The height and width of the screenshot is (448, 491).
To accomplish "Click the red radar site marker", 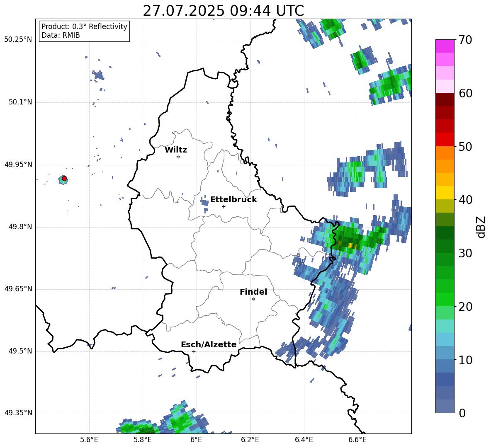I will 64,178.
